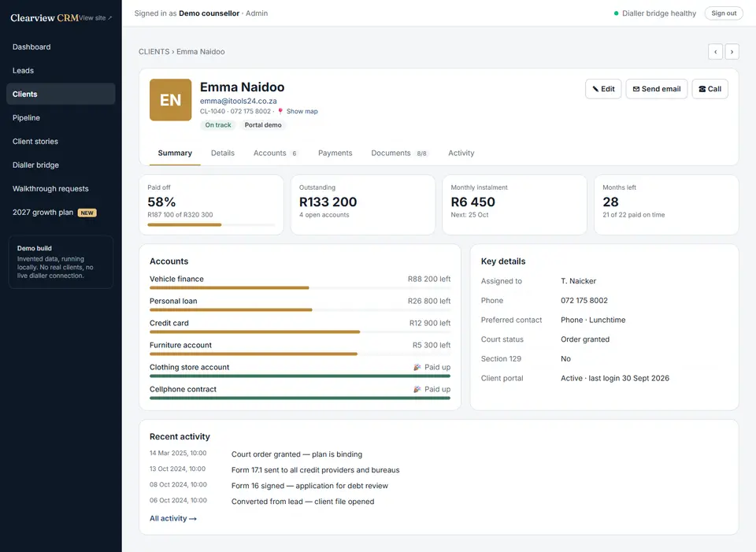Switch to the Summary tab
The height and width of the screenshot is (552, 756).
click(175, 153)
